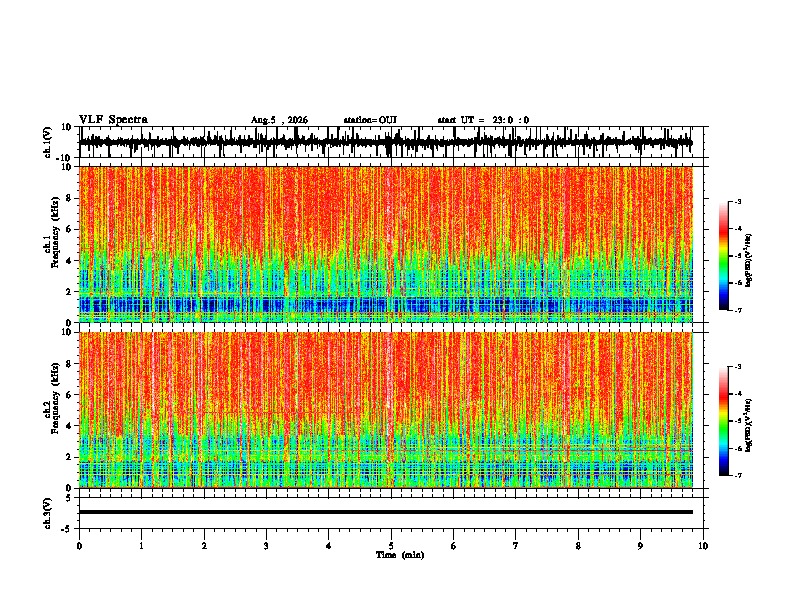Click the "6" minute time tick label

tap(454, 546)
